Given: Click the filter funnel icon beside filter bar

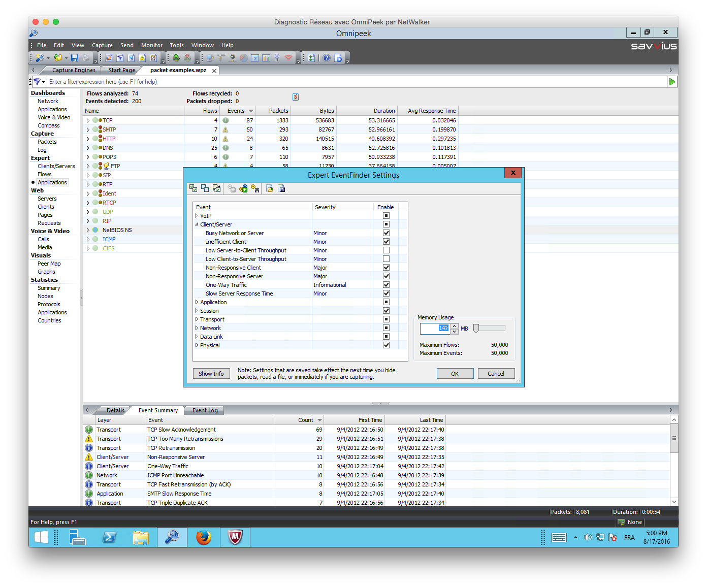Looking at the screenshot, I should pos(37,81).
